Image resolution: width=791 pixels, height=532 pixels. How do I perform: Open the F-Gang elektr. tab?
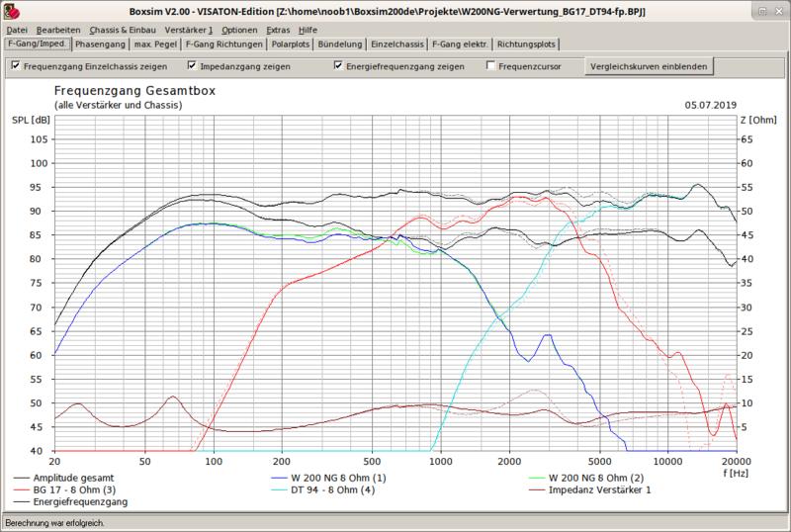point(460,44)
